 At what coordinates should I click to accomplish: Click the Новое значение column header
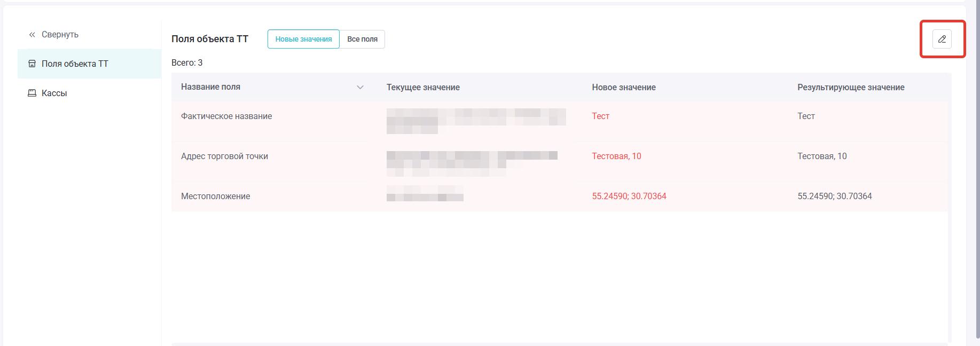[623, 87]
